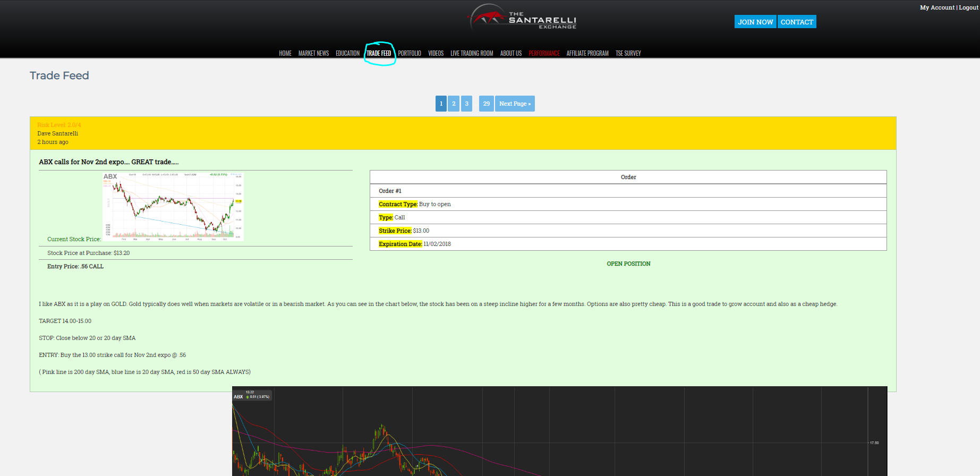
Task: Click the OPEN POSITION status label
Action: 628,263
